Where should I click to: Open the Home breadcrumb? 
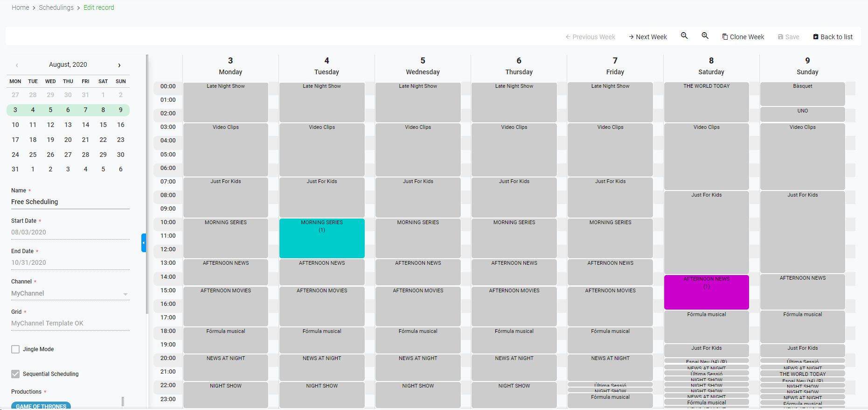(x=21, y=7)
